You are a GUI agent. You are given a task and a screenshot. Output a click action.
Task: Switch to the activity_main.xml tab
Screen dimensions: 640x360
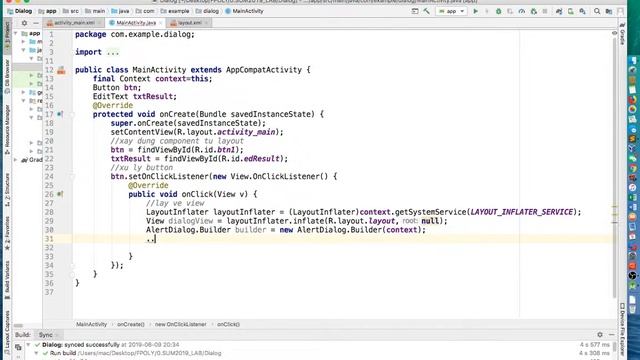(x=73, y=23)
